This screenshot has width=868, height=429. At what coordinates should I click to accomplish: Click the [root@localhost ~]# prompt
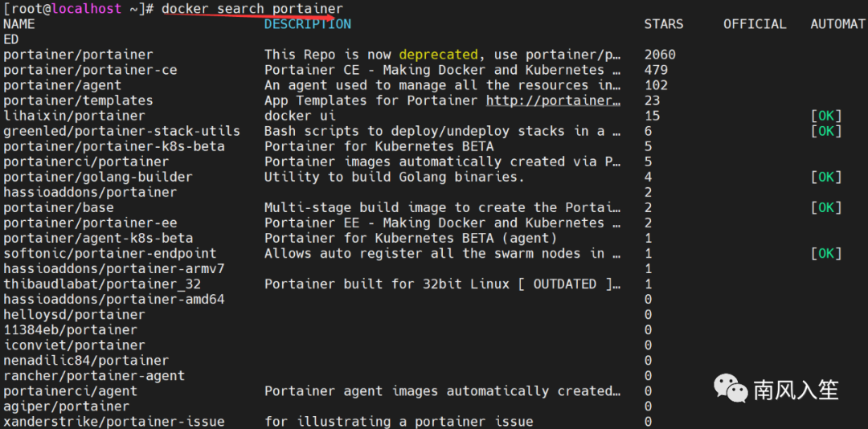78,9
